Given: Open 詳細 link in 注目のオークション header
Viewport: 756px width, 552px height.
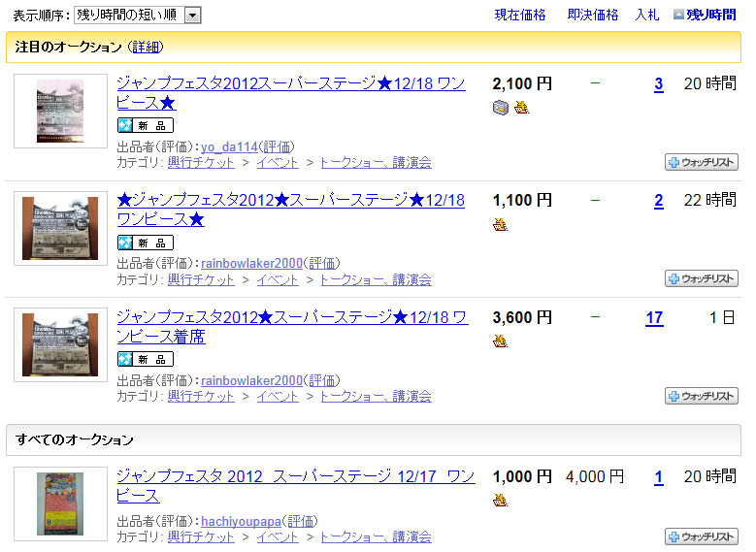Looking at the screenshot, I should click(146, 47).
